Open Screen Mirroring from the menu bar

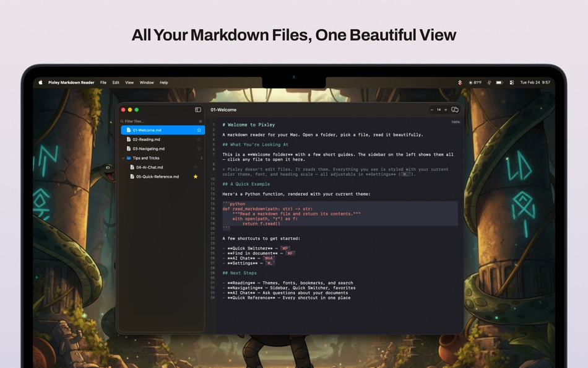point(511,82)
